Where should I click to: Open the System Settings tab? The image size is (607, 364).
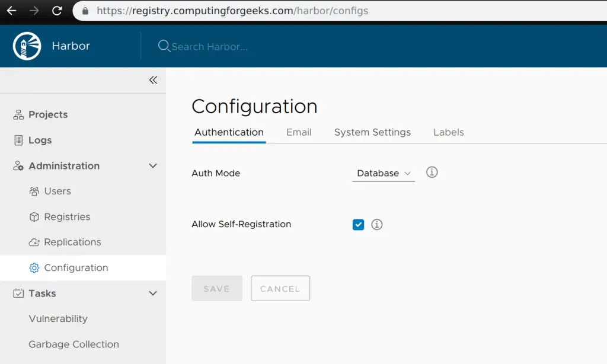coord(372,132)
